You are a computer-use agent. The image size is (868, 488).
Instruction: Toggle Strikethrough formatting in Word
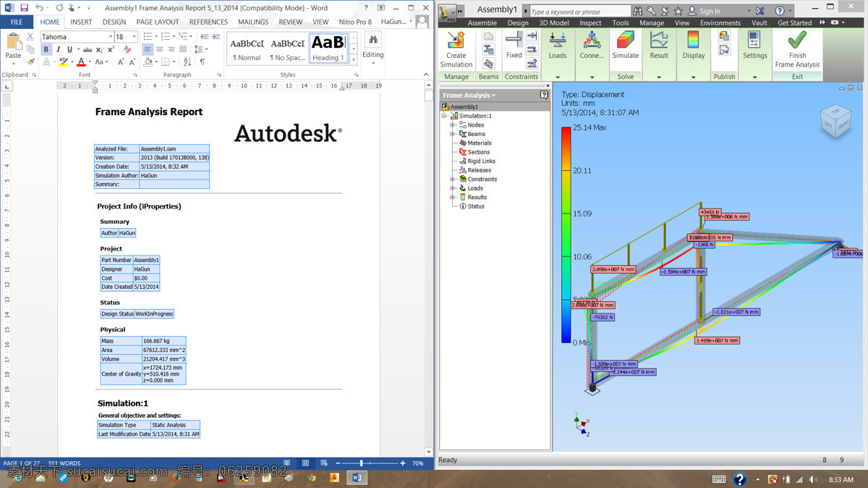coord(88,50)
